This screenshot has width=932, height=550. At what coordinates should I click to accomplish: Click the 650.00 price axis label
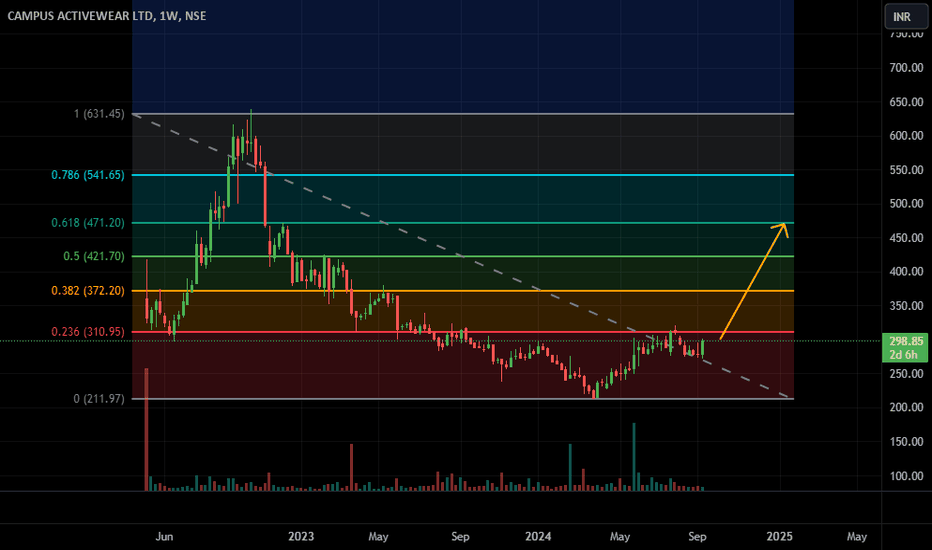tap(906, 102)
